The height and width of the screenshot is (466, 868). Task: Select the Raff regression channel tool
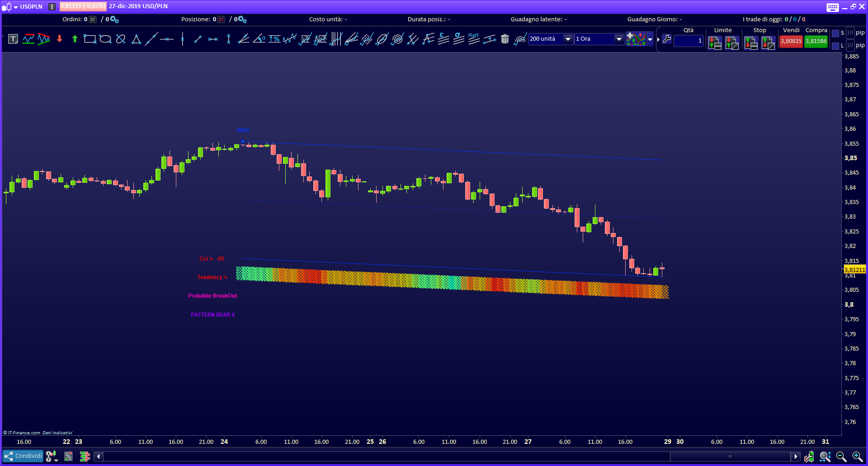click(474, 39)
